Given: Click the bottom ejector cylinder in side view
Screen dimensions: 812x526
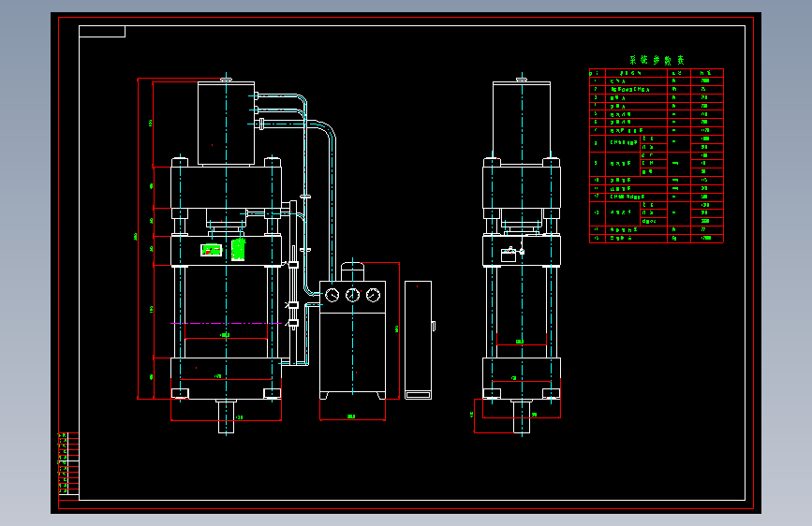Looking at the screenshot, I should [521, 416].
